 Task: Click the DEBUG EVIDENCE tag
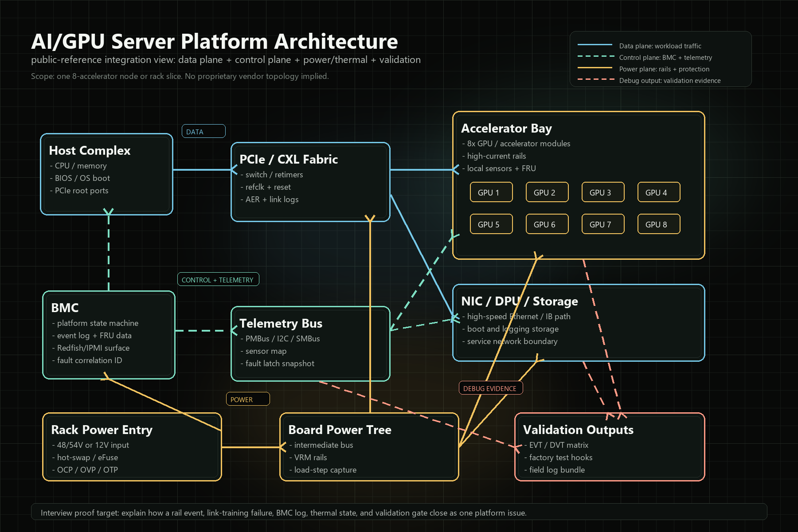pyautogui.click(x=490, y=388)
